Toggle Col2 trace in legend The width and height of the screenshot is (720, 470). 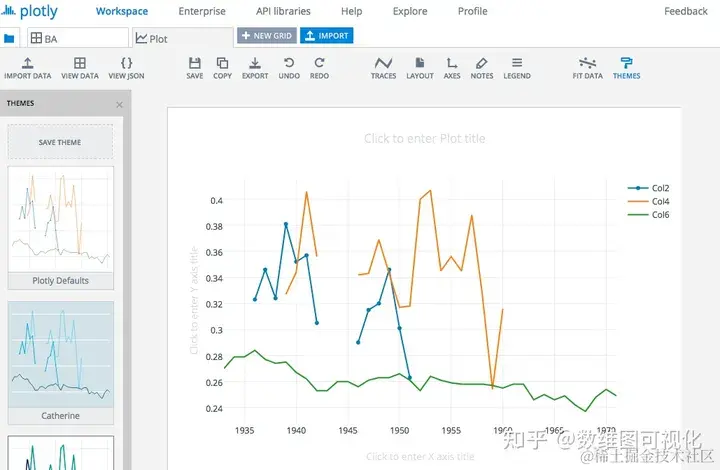pos(648,188)
